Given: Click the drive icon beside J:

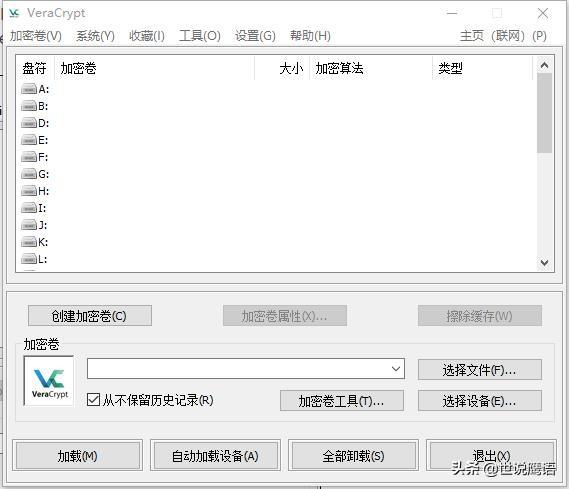Looking at the screenshot, I should (x=29, y=225).
